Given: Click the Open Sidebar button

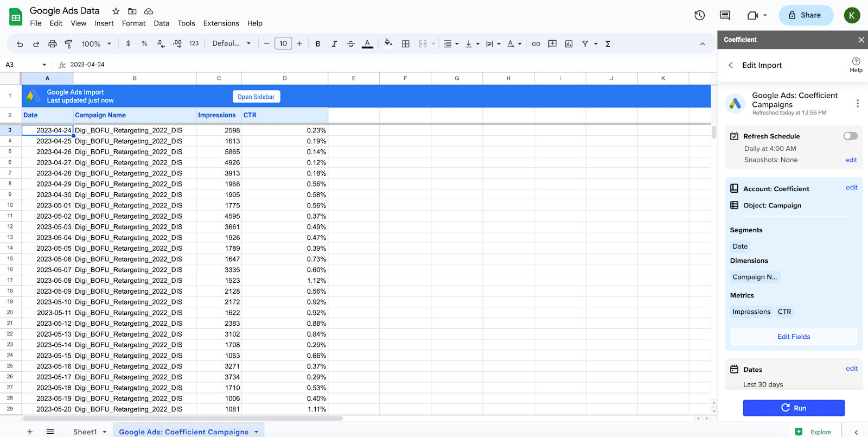Looking at the screenshot, I should pos(256,97).
